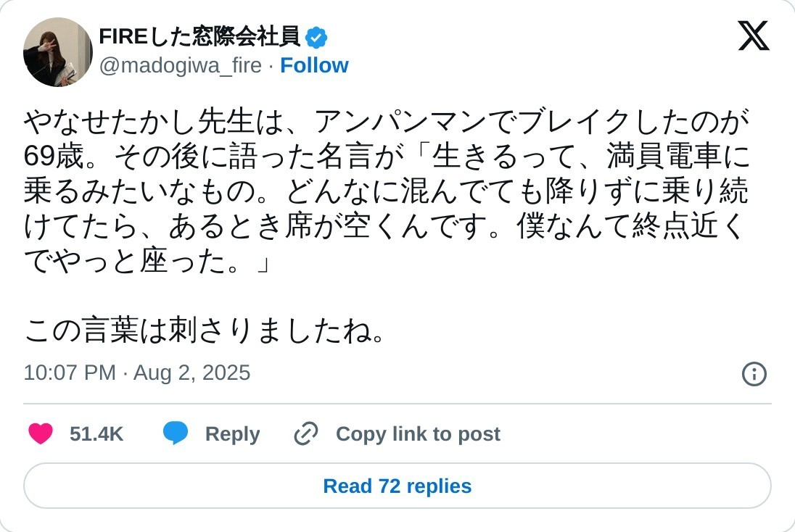This screenshot has width=795, height=532.
Task: Click the pink heart like icon
Action: [41, 434]
